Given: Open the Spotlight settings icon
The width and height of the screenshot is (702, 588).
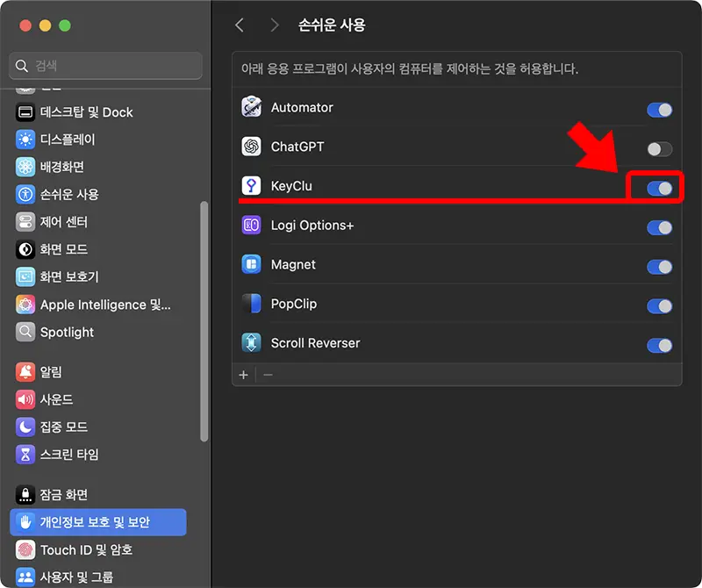Looking at the screenshot, I should (24, 333).
